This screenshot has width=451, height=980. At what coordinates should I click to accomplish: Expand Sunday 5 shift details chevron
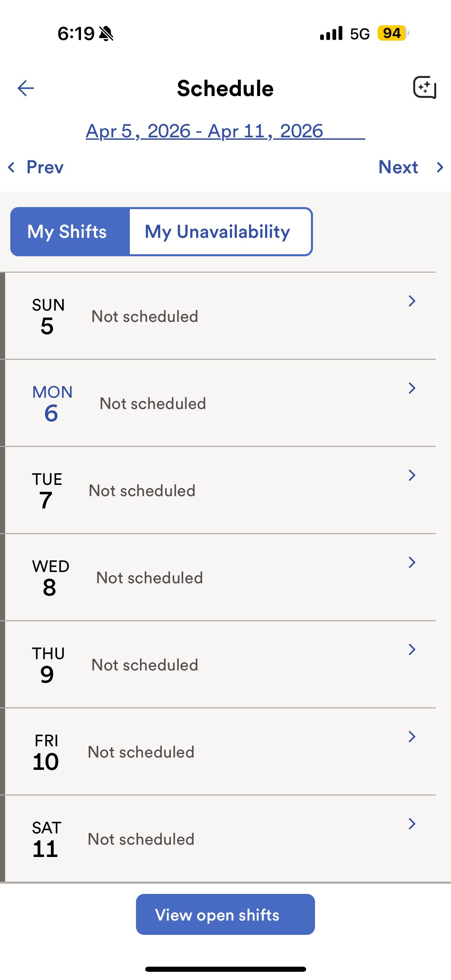[x=411, y=301]
